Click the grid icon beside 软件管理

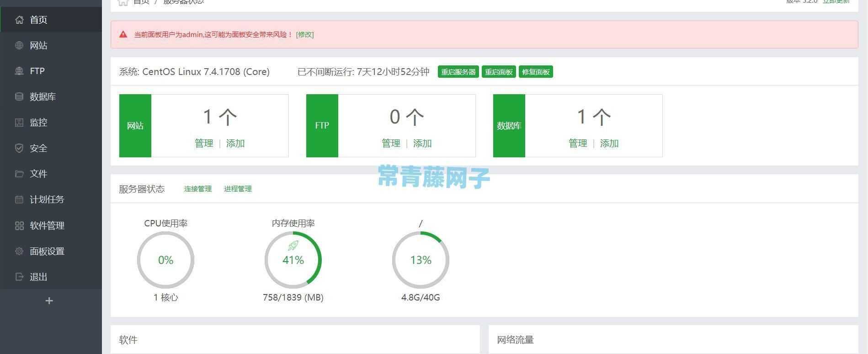click(x=19, y=225)
